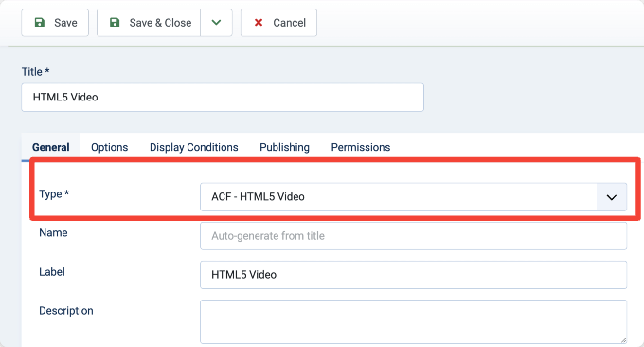
Task: Click the Title field label
Action: (35, 72)
